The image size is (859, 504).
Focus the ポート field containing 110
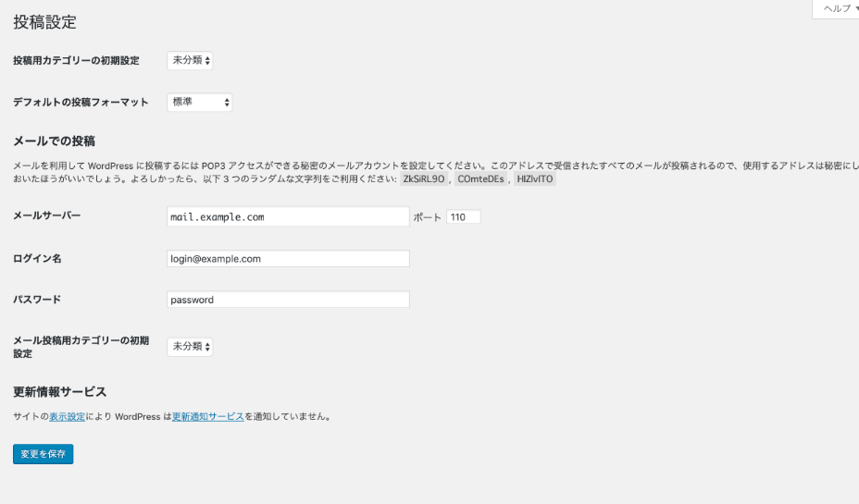click(x=463, y=217)
